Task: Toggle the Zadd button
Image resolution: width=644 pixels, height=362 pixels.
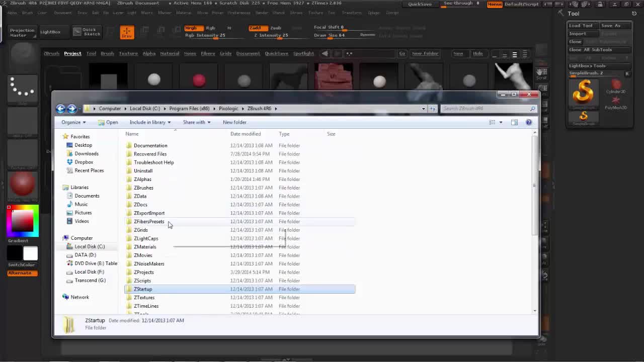Action: pyautogui.click(x=258, y=28)
